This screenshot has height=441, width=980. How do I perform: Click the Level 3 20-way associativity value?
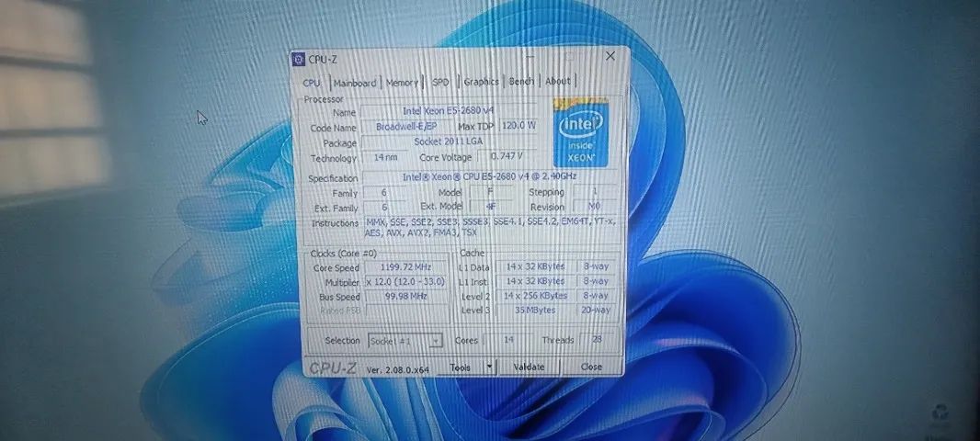[595, 310]
